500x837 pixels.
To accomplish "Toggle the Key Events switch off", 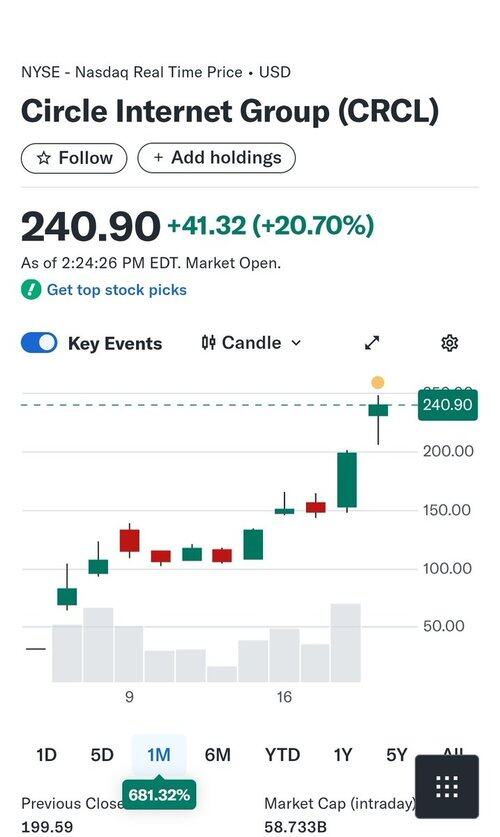I will click(39, 343).
